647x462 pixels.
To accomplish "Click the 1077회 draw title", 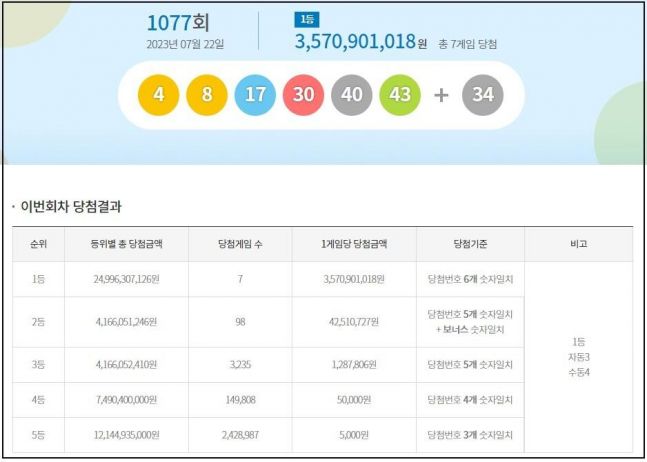I will click(x=178, y=21).
